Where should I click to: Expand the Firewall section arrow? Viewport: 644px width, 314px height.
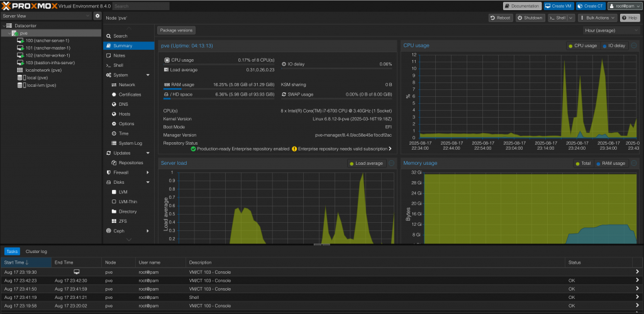[x=148, y=172]
